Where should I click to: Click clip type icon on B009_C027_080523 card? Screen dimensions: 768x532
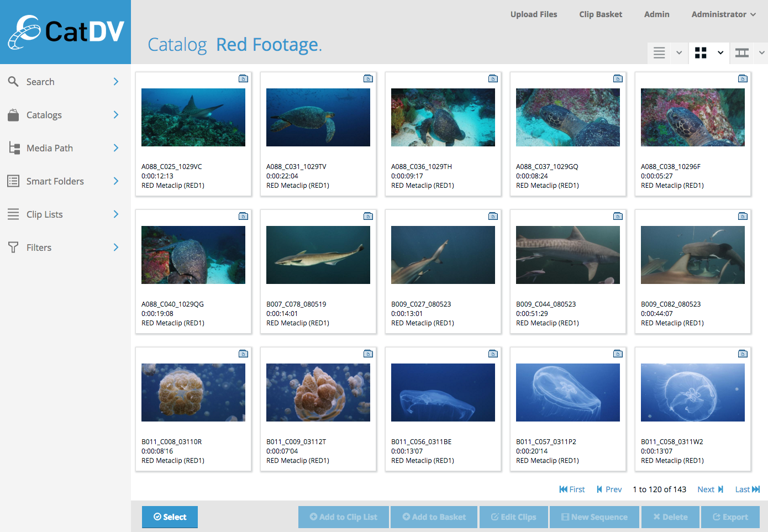(x=493, y=217)
